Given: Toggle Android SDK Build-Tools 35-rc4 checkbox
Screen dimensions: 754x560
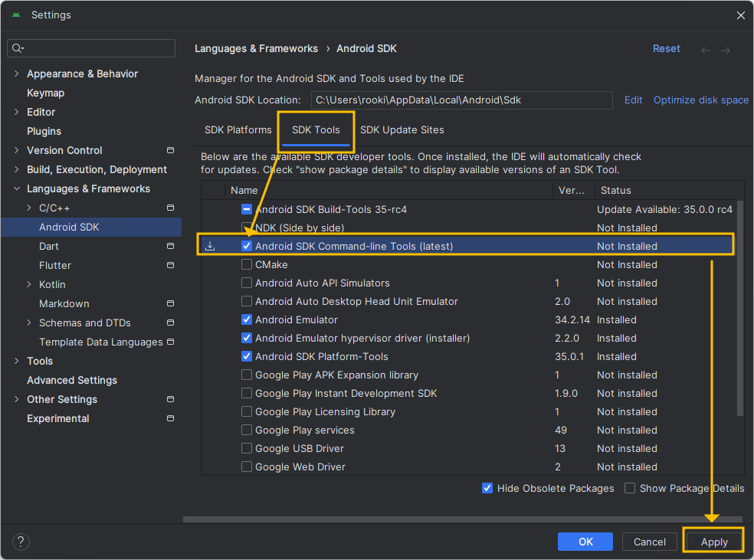Looking at the screenshot, I should 247,209.
